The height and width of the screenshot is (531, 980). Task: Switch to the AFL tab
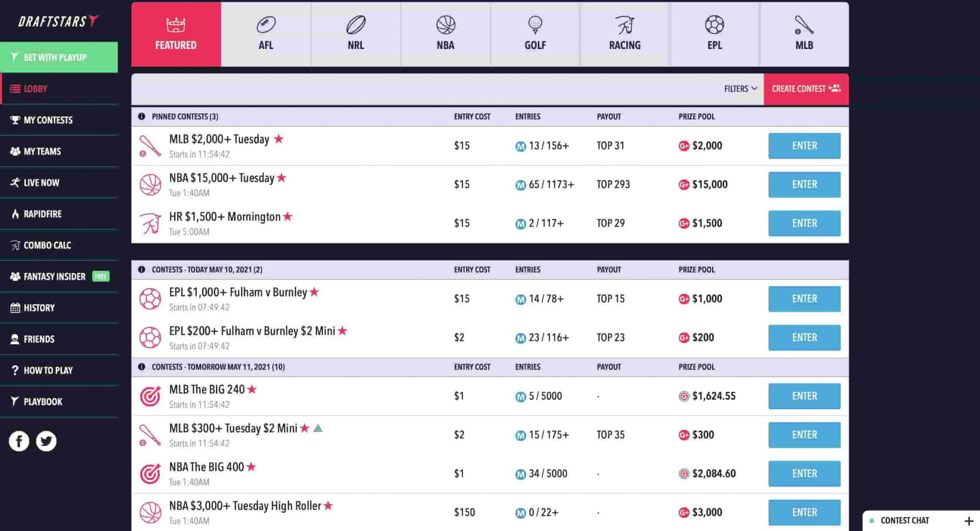pos(266,34)
